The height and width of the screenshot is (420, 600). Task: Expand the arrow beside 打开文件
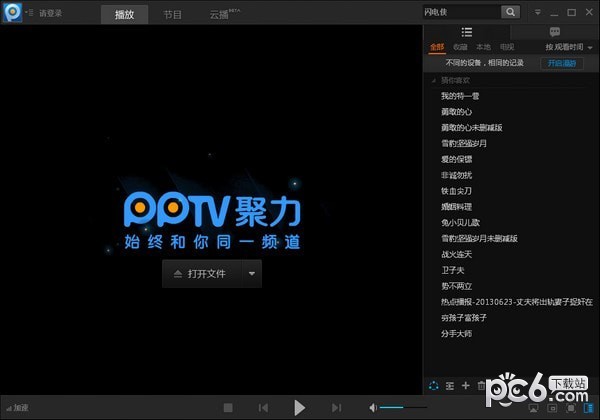point(252,274)
